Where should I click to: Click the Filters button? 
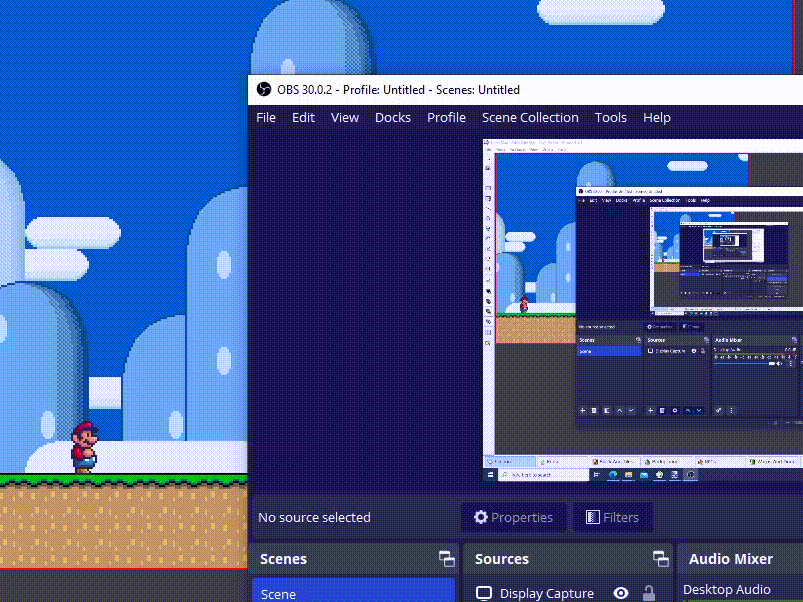[x=612, y=518]
